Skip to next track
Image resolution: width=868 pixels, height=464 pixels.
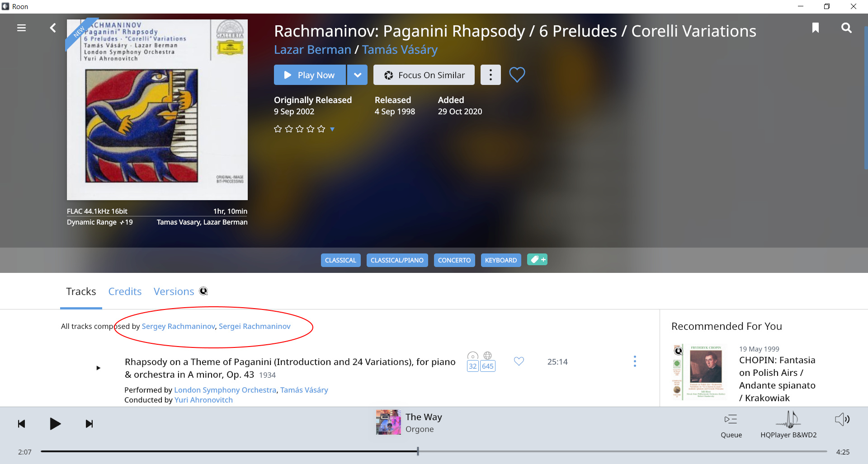pos(90,424)
